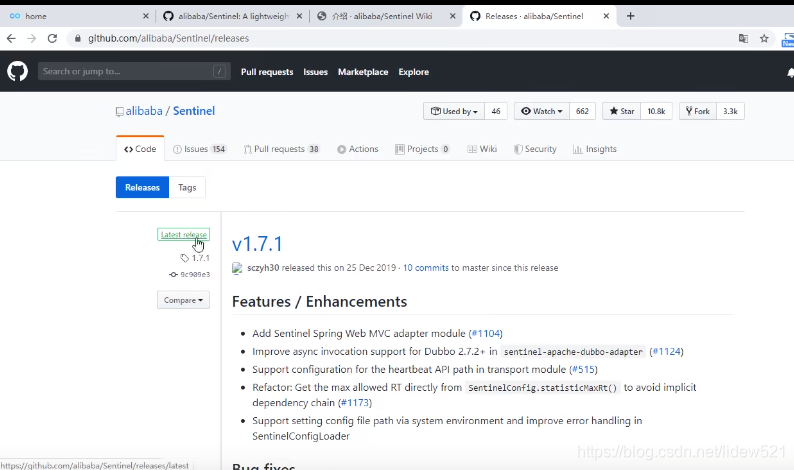794x470 pixels.
Task: Click the 9c989e3 commit hash
Action: [195, 275]
